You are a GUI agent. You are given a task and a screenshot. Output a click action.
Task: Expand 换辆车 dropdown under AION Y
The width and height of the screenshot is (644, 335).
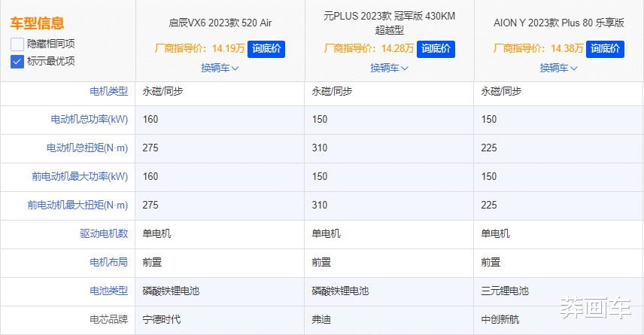tap(558, 68)
